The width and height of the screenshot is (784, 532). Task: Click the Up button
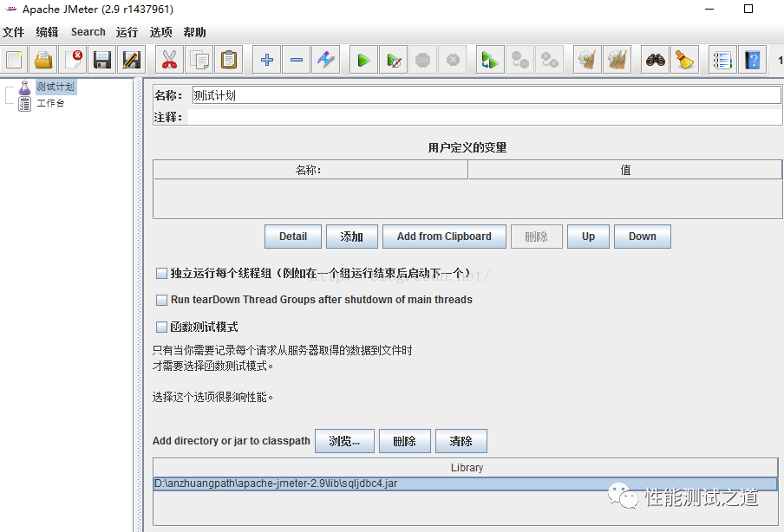pos(588,237)
